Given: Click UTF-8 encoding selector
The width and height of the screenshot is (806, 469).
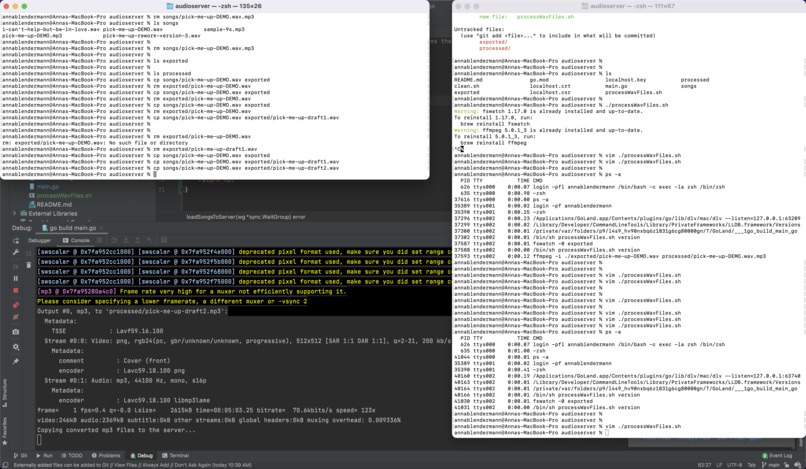Looking at the screenshot, I should coord(735,465).
